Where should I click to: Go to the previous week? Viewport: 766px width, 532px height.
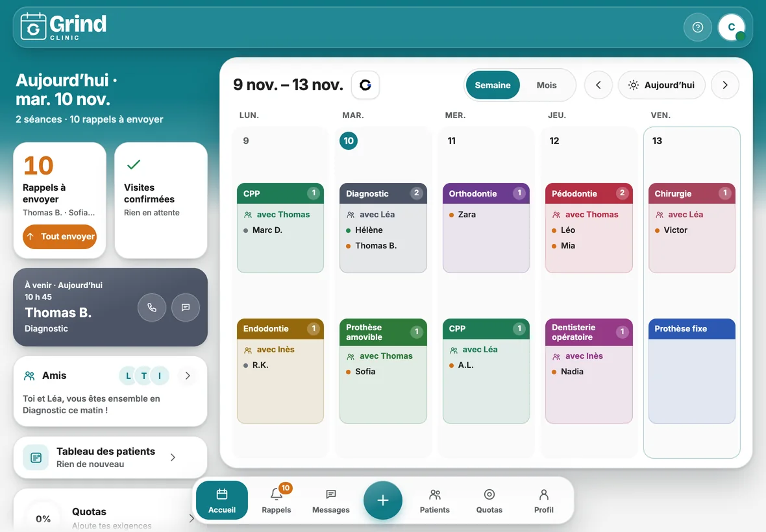(599, 85)
